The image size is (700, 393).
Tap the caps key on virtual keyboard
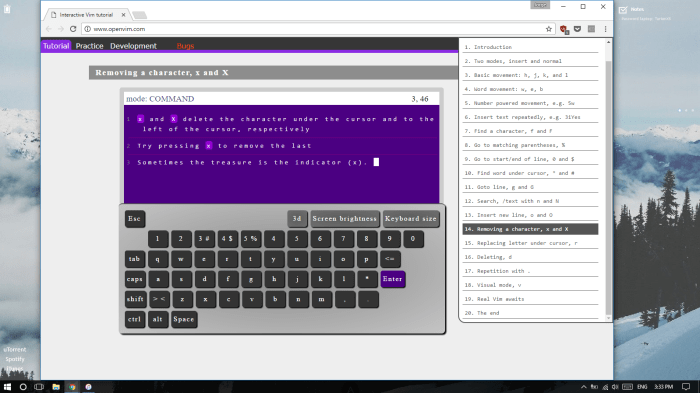coord(135,279)
